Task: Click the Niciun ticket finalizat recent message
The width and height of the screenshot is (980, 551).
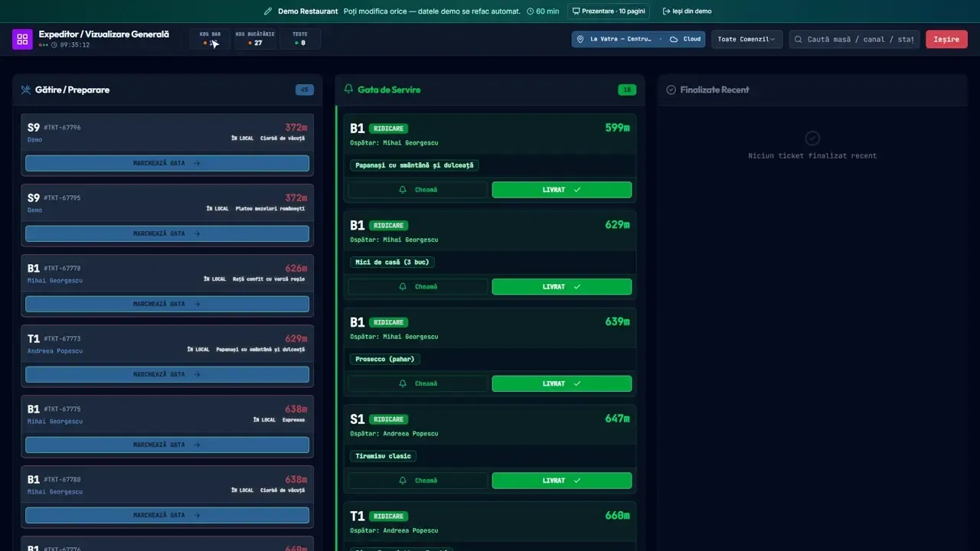Action: (812, 156)
